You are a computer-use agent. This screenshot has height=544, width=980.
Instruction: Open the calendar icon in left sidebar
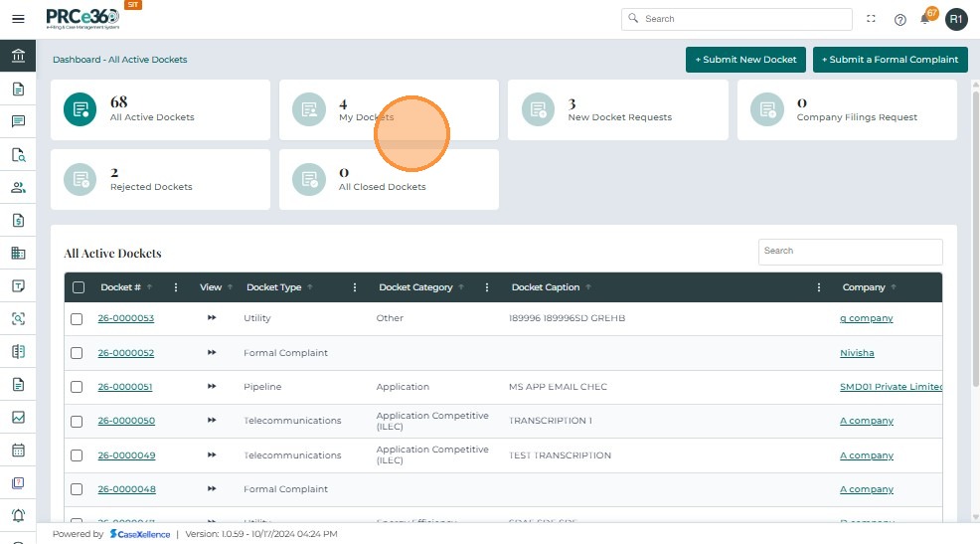18,450
